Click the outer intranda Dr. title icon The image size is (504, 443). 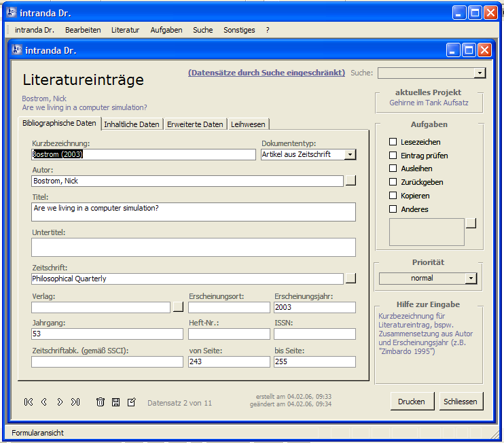click(x=12, y=12)
